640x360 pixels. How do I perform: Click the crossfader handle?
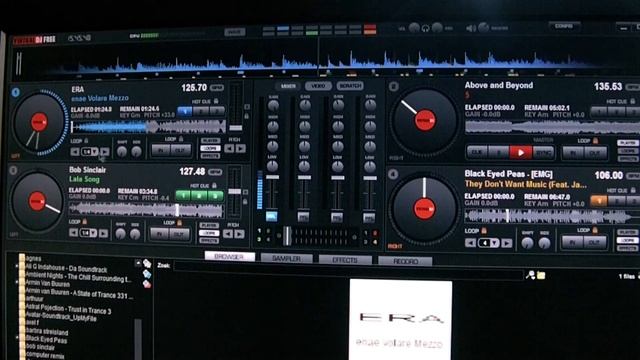[x=287, y=236]
